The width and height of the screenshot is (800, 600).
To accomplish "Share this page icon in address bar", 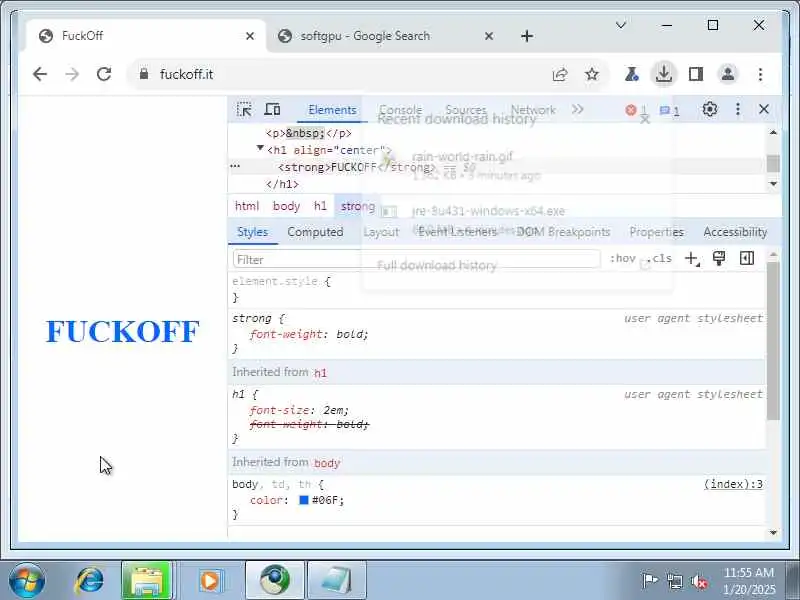I will [x=560, y=74].
